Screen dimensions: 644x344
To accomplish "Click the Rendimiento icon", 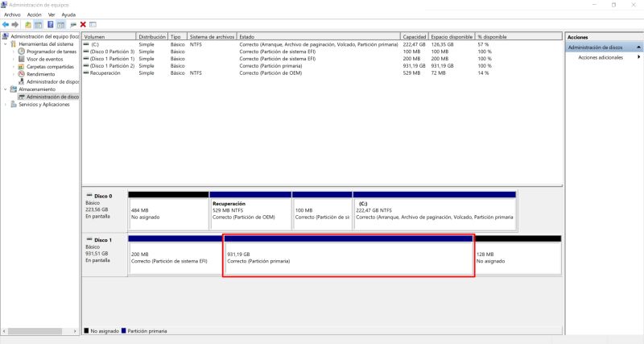I will pyautogui.click(x=22, y=74).
